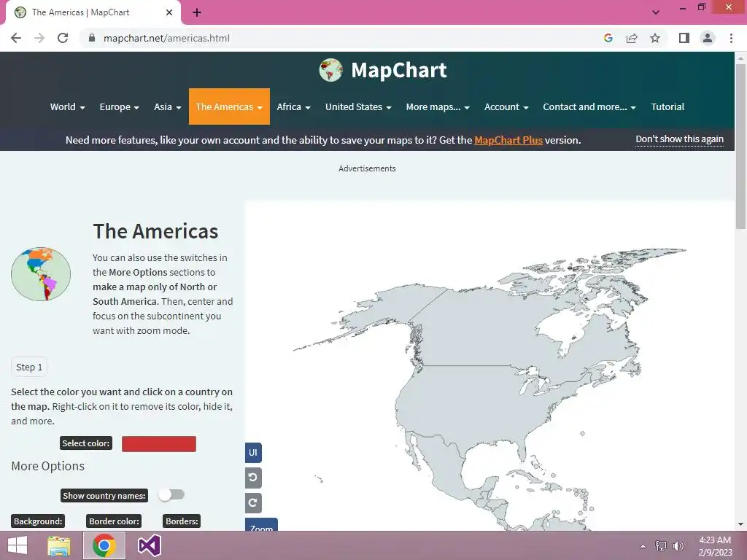
Task: Open a new browser tab
Action: tap(197, 12)
